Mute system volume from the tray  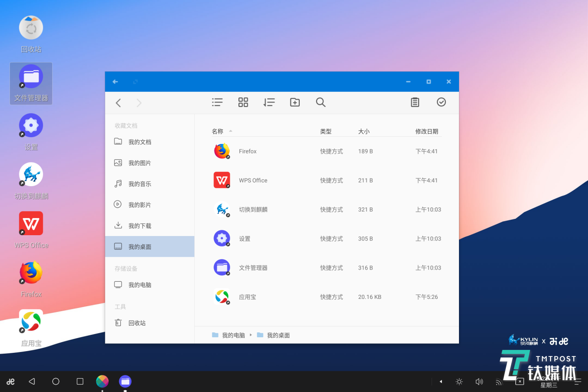pyautogui.click(x=479, y=381)
